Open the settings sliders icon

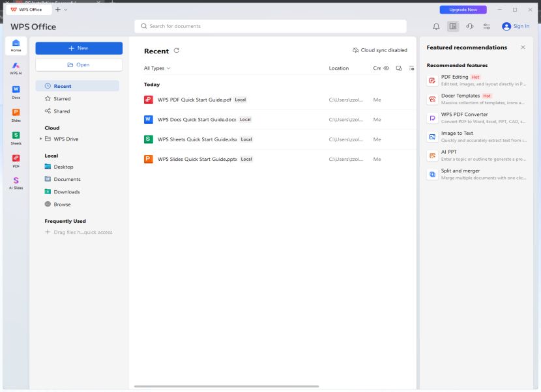coord(486,27)
